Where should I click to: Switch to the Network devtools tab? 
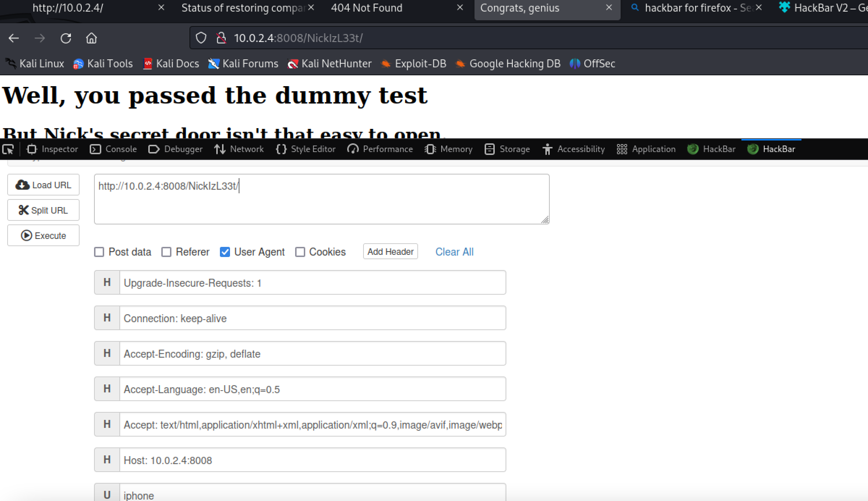coord(239,149)
